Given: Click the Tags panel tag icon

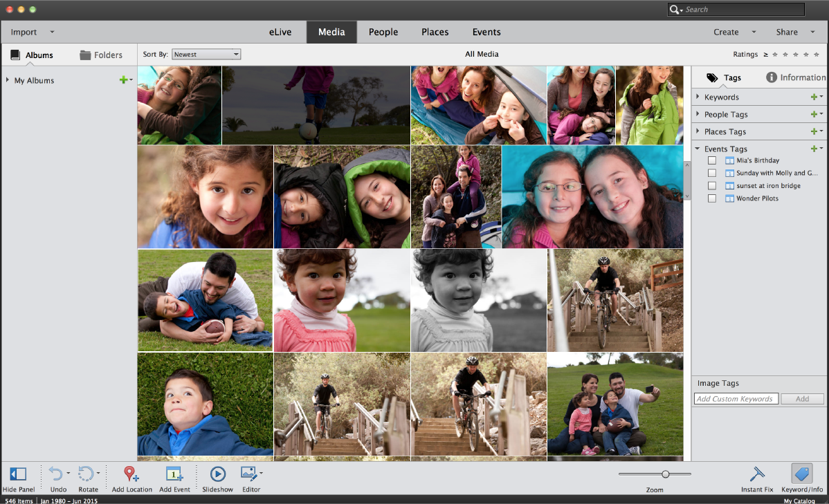Looking at the screenshot, I should [712, 77].
